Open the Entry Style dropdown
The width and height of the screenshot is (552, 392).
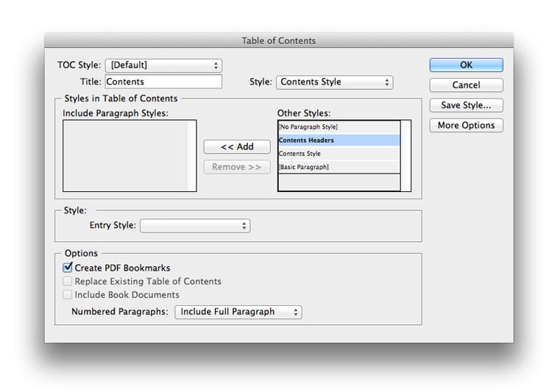click(x=195, y=226)
